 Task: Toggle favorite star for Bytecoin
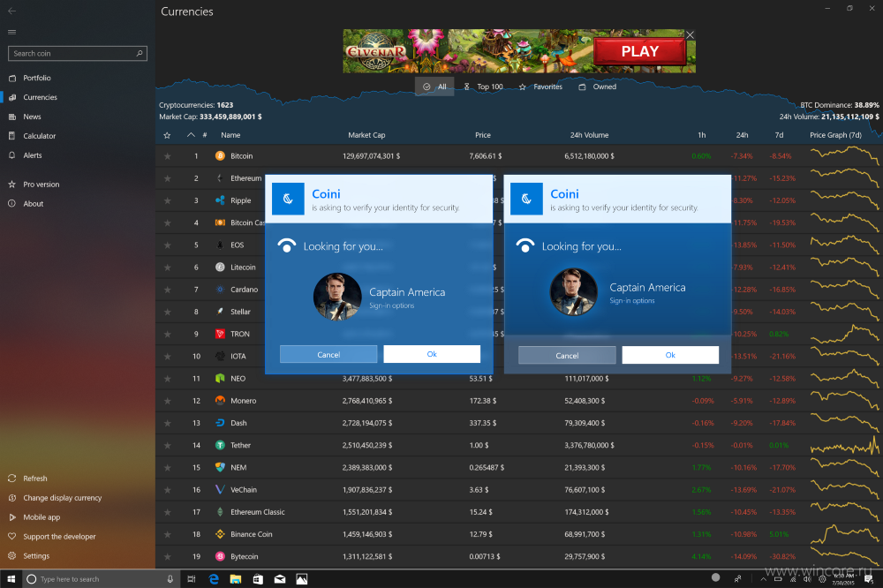coord(167,556)
